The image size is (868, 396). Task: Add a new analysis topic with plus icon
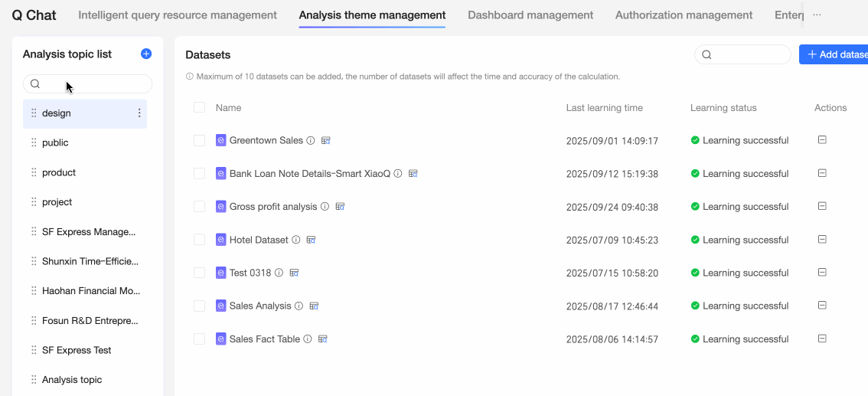point(146,54)
